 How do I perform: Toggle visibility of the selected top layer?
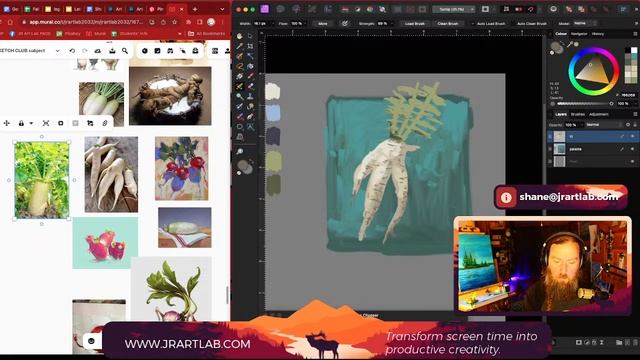(x=633, y=136)
